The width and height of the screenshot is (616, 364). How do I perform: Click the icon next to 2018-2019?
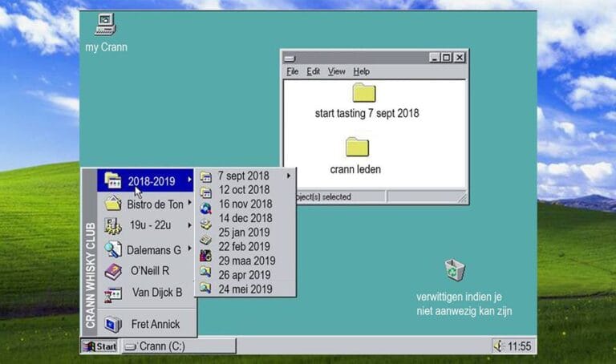pos(113,180)
